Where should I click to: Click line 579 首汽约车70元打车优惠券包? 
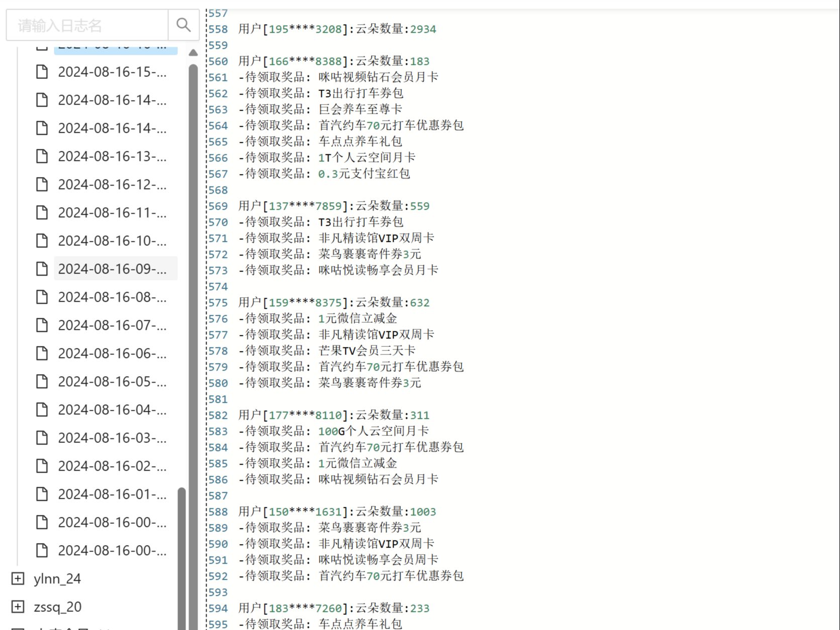point(351,367)
